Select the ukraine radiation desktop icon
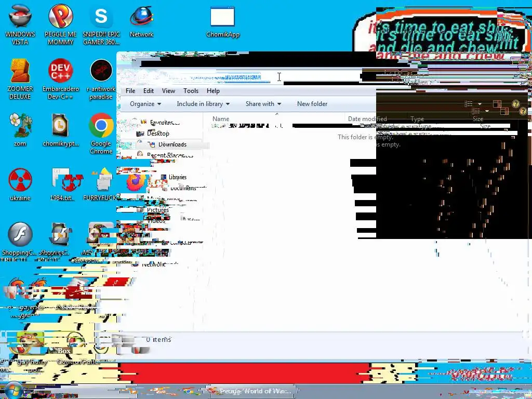The height and width of the screenshot is (399, 532). click(20, 184)
